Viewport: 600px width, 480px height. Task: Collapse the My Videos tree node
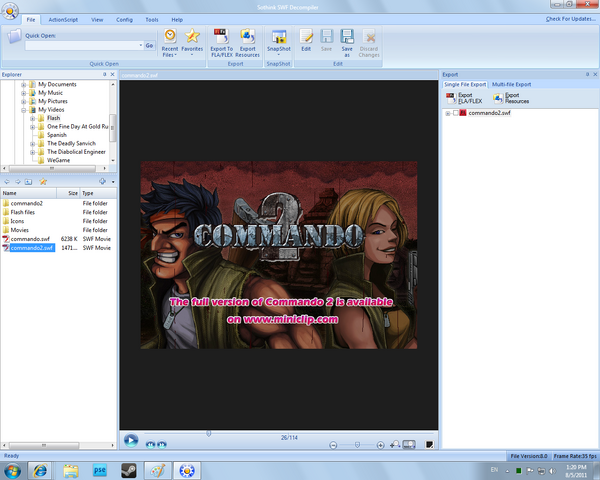[24, 110]
